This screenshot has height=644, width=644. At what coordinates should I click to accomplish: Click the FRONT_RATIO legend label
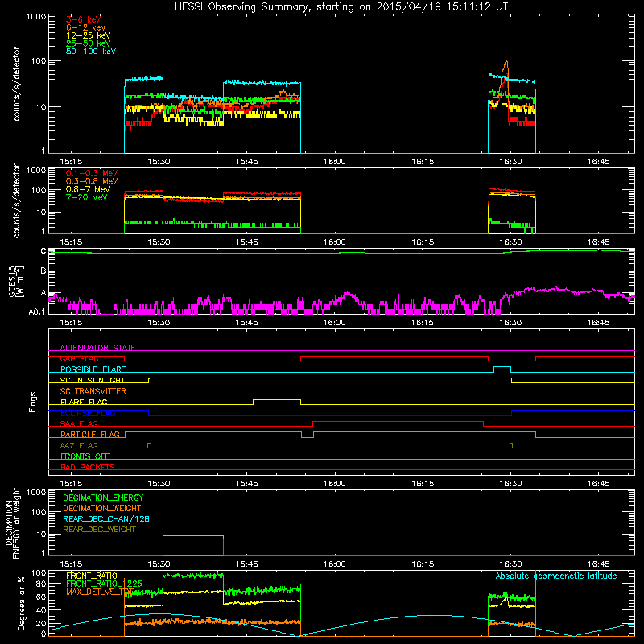coord(92,576)
